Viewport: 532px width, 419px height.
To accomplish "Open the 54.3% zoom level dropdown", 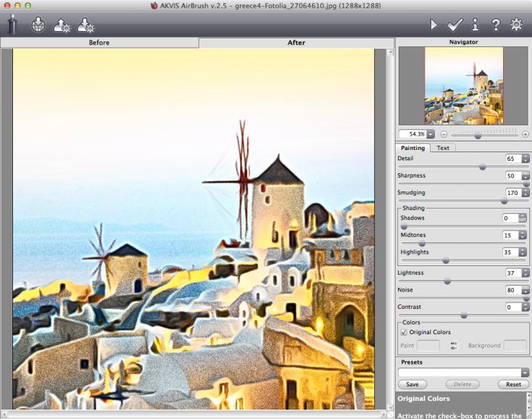I will click(x=430, y=134).
